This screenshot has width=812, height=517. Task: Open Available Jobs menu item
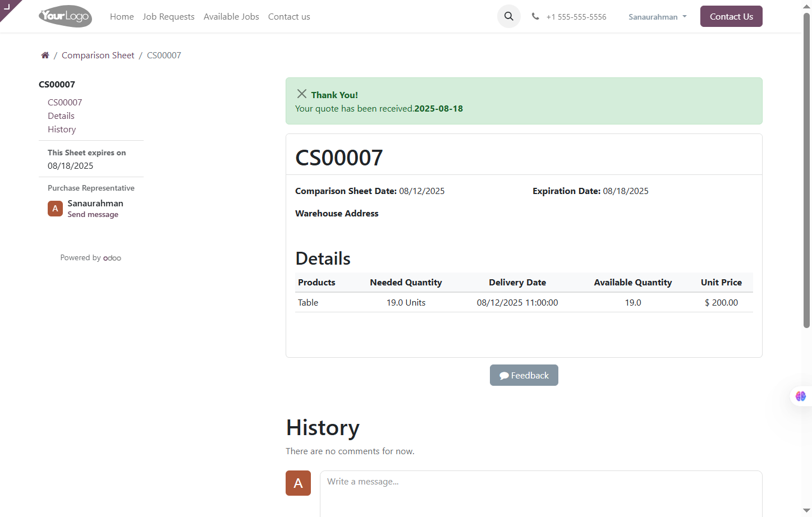click(231, 17)
